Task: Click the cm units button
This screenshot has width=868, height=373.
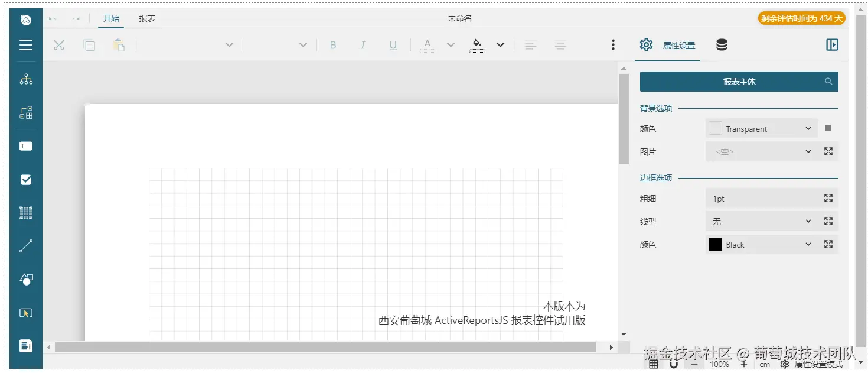Action: click(765, 365)
